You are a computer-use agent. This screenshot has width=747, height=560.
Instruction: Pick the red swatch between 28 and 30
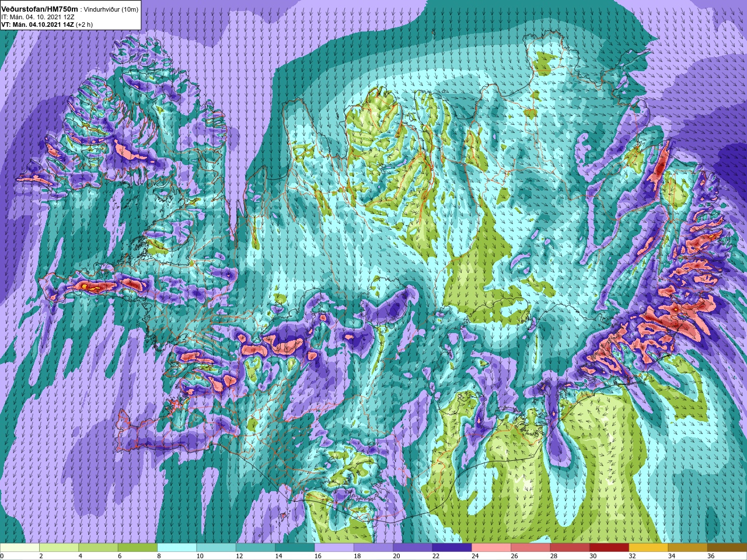pos(570,548)
